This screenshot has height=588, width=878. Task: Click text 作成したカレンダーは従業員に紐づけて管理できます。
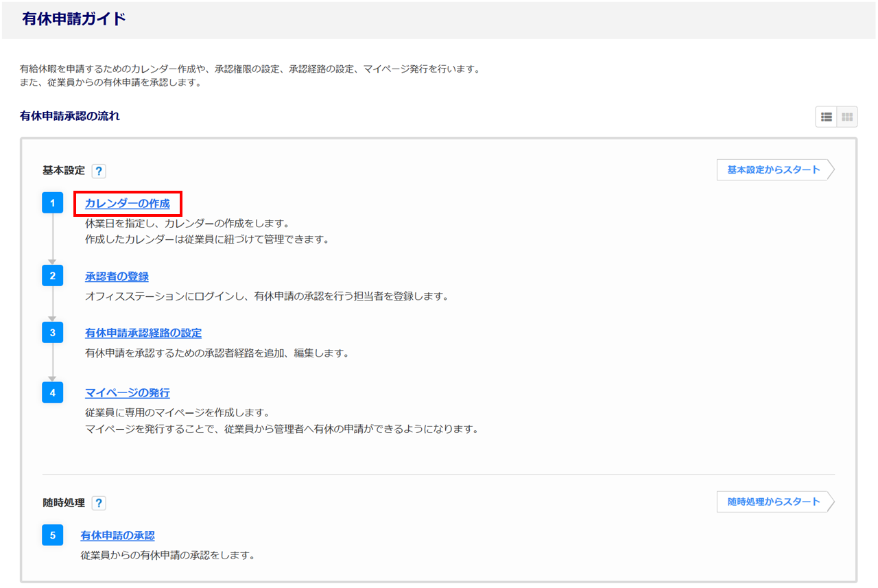[208, 239]
